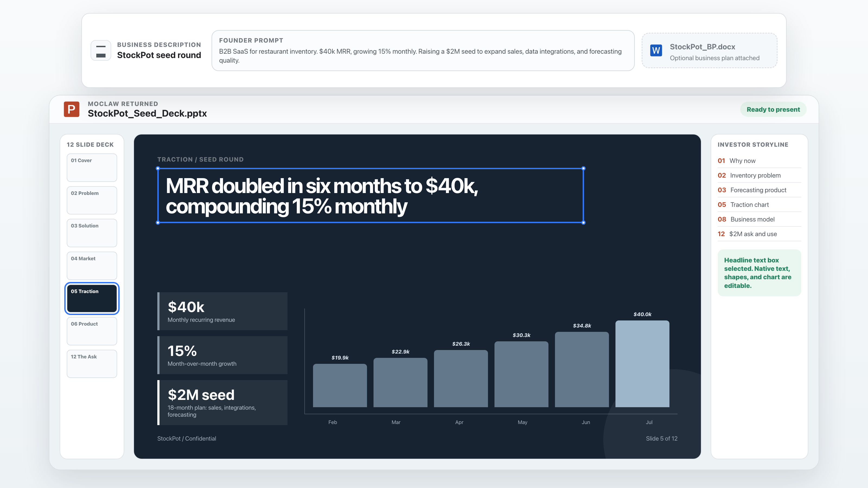The width and height of the screenshot is (868, 488).
Task: Click the $26.3k data label
Action: click(461, 344)
